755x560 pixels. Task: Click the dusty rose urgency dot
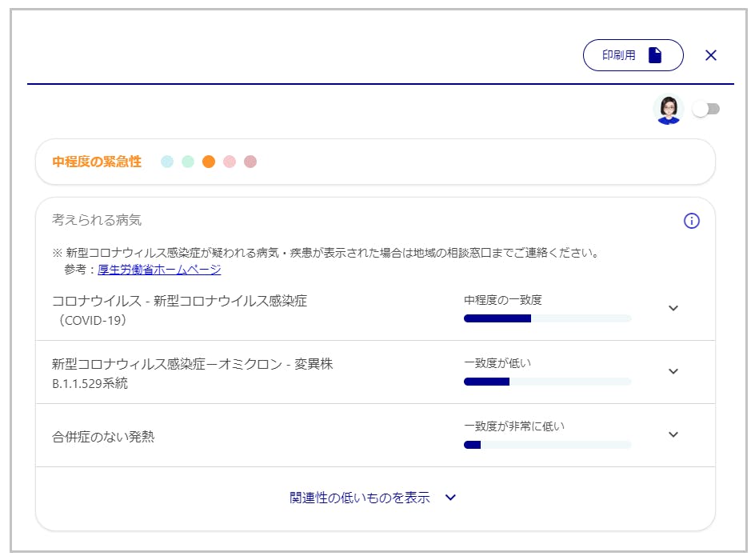point(250,162)
